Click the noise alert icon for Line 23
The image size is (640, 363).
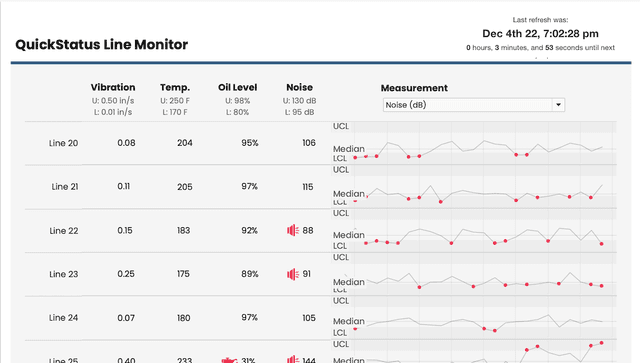coord(293,274)
